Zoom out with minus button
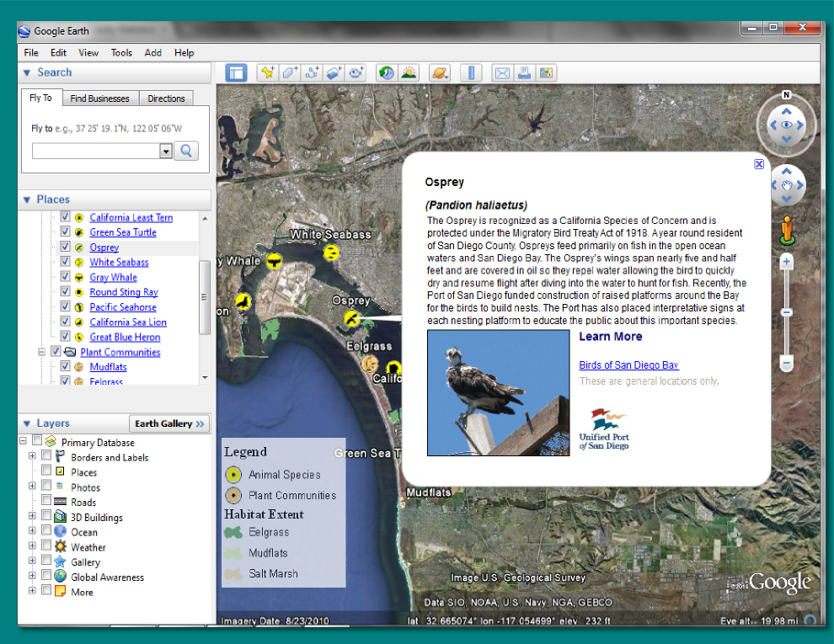Screen dimensions: 834x644 coord(786,364)
